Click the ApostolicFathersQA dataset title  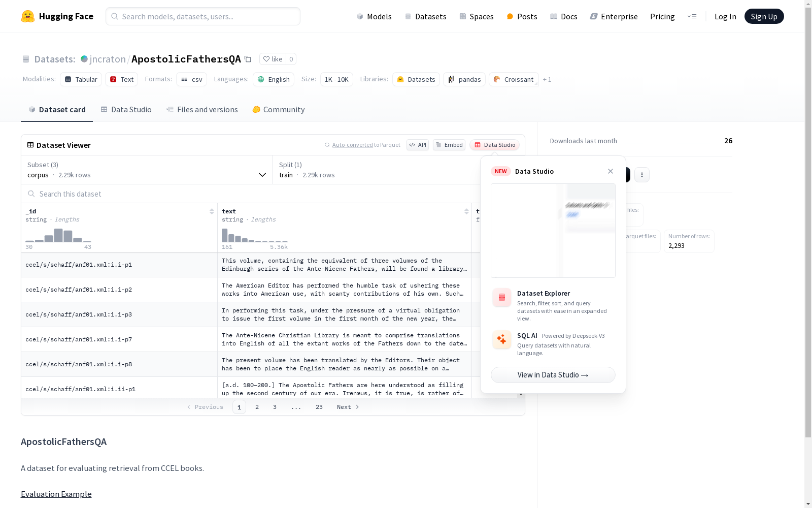point(186,59)
